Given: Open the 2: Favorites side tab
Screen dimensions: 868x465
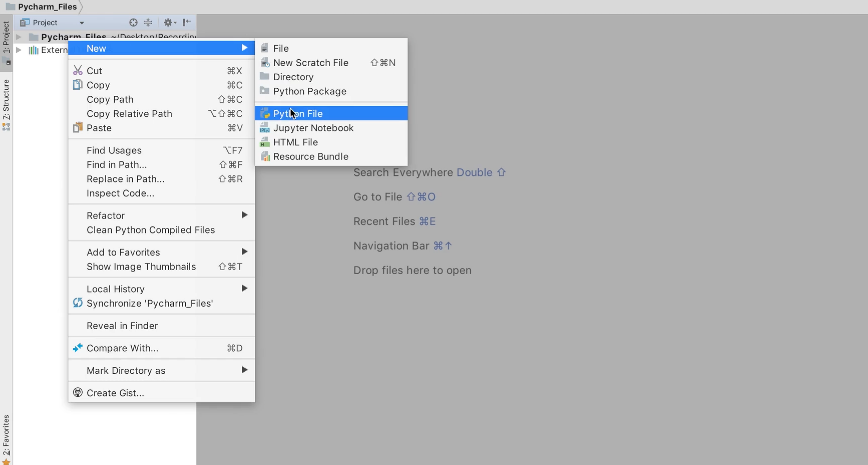Looking at the screenshot, I should click(x=6, y=439).
